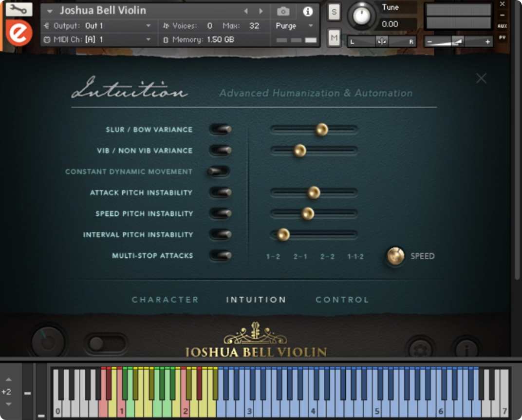
Task: Open the Purge dropdown menu
Action: 294,26
